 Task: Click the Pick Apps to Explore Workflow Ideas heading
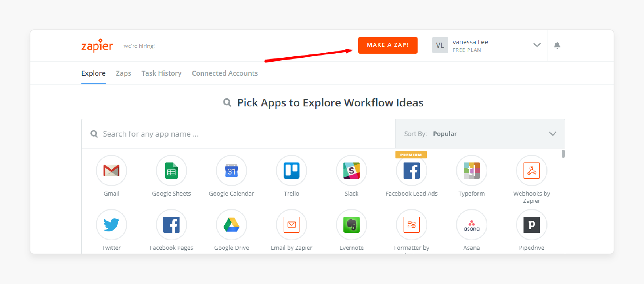330,103
